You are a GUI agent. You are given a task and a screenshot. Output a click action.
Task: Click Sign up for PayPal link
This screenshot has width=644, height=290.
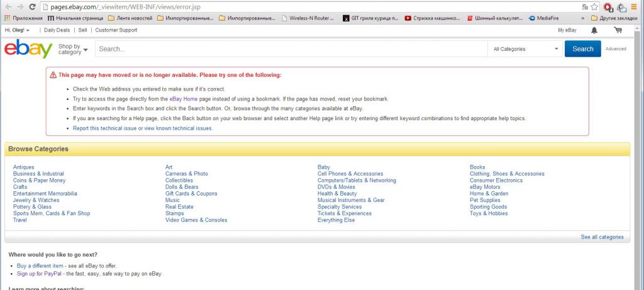[x=39, y=274]
